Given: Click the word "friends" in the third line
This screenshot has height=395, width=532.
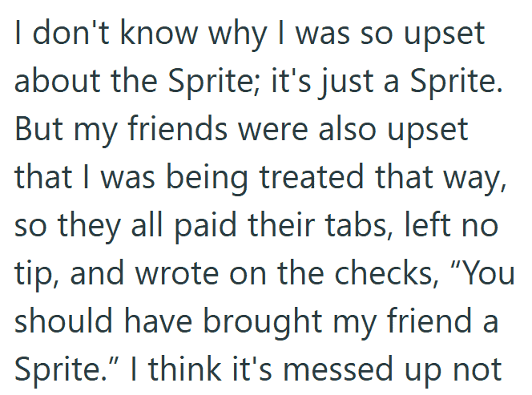Looking at the screenshot, I should click(x=177, y=129).
